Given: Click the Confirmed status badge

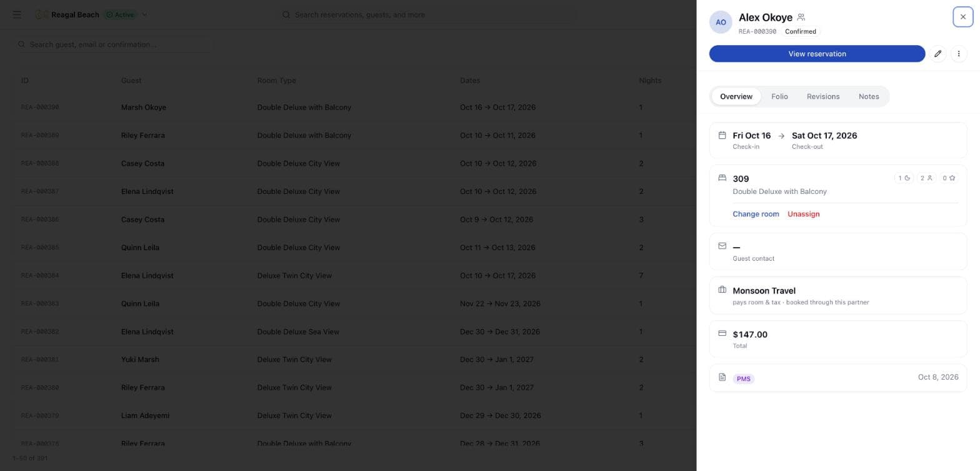Looking at the screenshot, I should point(800,31).
